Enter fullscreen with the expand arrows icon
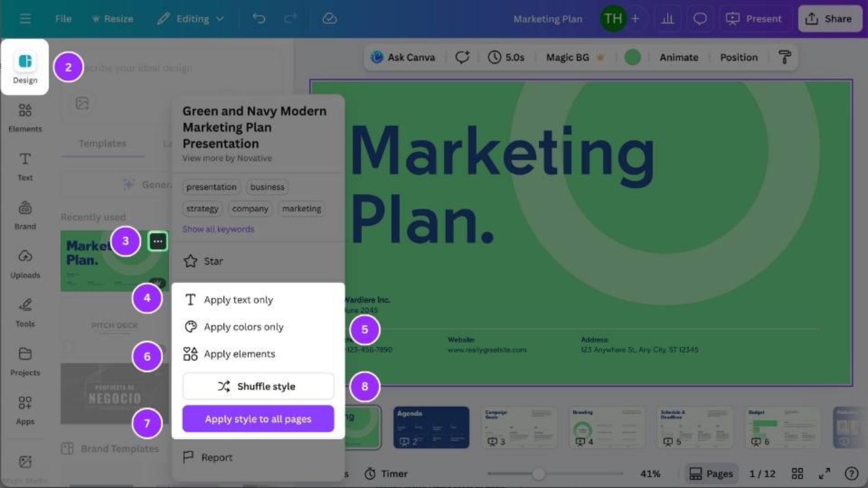Screen dimensions: 868x488 pos(825,474)
